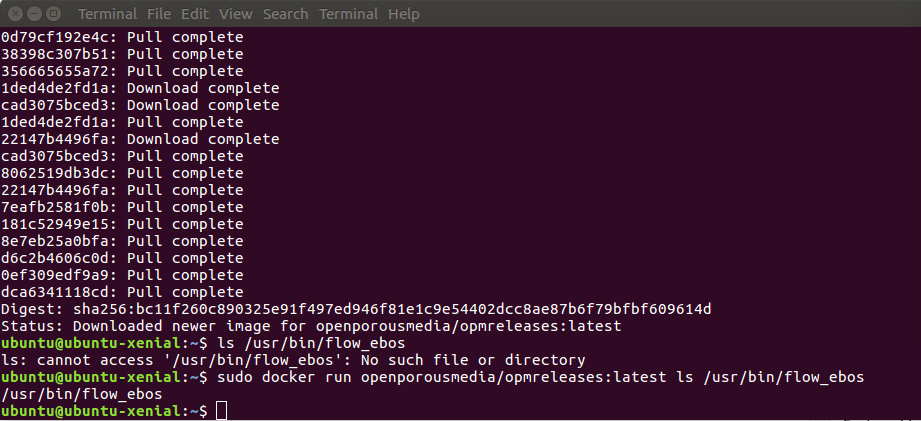Open the View menu

coord(235,15)
